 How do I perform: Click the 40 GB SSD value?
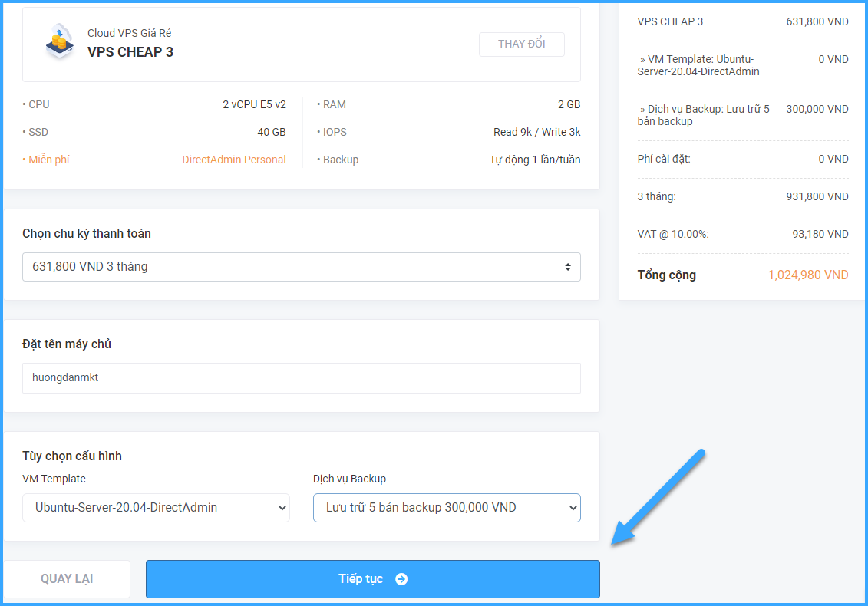point(272,132)
